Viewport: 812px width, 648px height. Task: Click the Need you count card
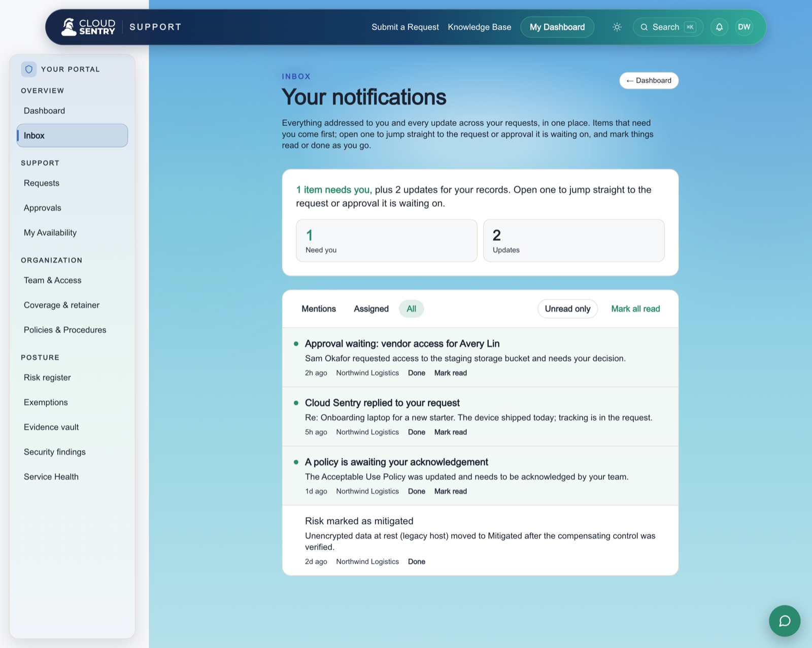point(387,241)
